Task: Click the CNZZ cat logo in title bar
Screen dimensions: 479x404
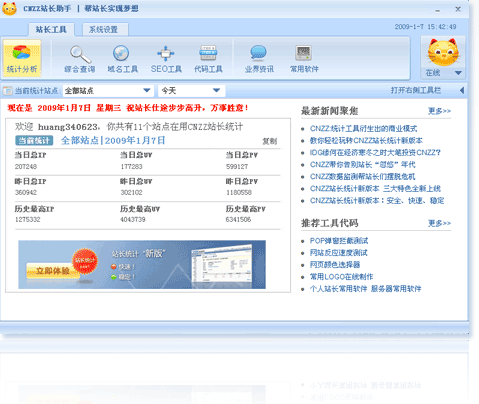Action: click(x=9, y=8)
